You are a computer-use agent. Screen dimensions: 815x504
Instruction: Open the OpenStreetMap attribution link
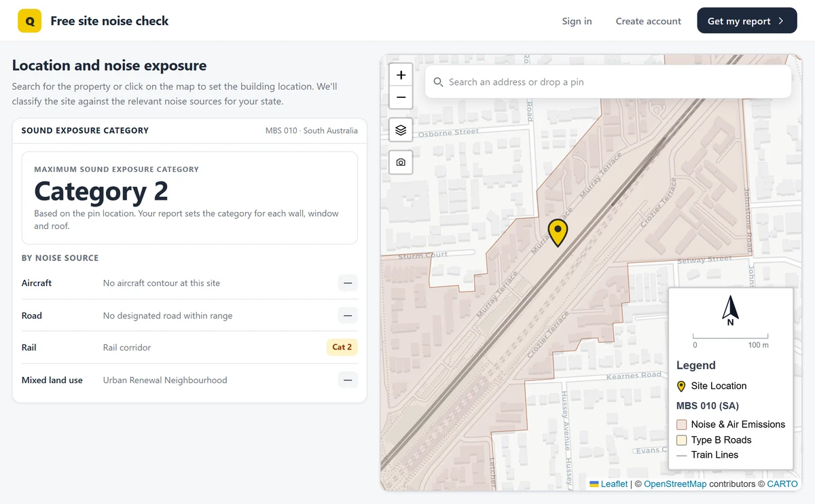click(675, 484)
